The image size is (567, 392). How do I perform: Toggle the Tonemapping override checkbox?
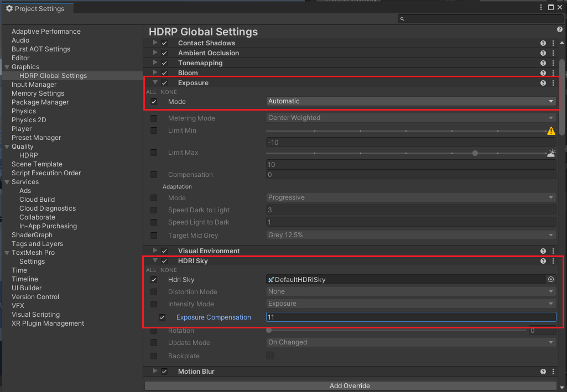(x=164, y=63)
